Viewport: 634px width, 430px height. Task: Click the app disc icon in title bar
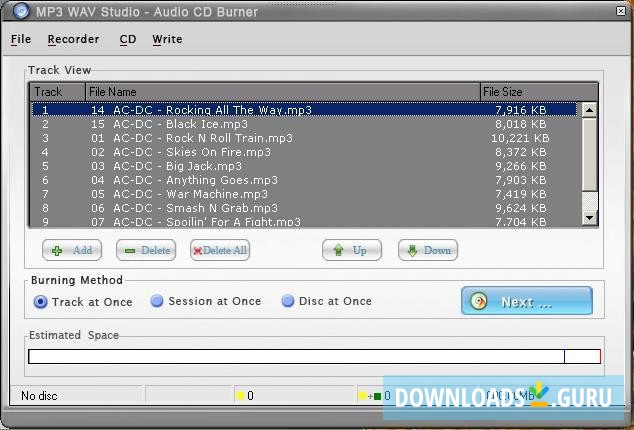[21, 11]
